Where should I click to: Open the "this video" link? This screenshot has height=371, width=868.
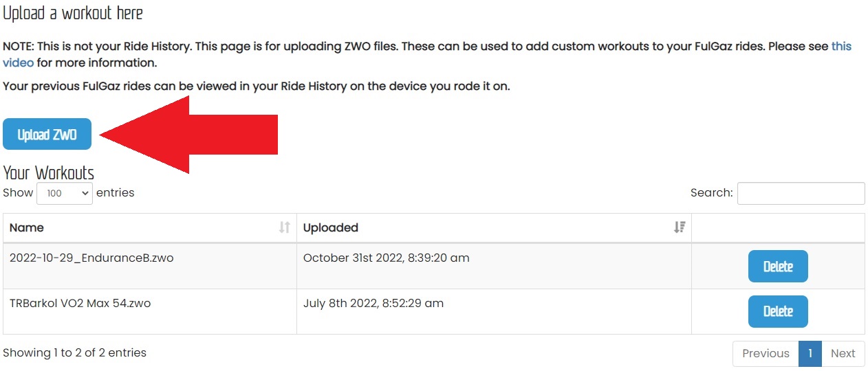pyautogui.click(x=841, y=47)
